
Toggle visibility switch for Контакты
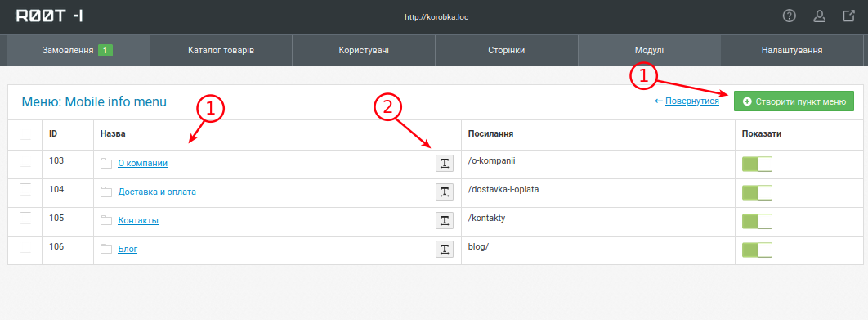[x=757, y=222]
